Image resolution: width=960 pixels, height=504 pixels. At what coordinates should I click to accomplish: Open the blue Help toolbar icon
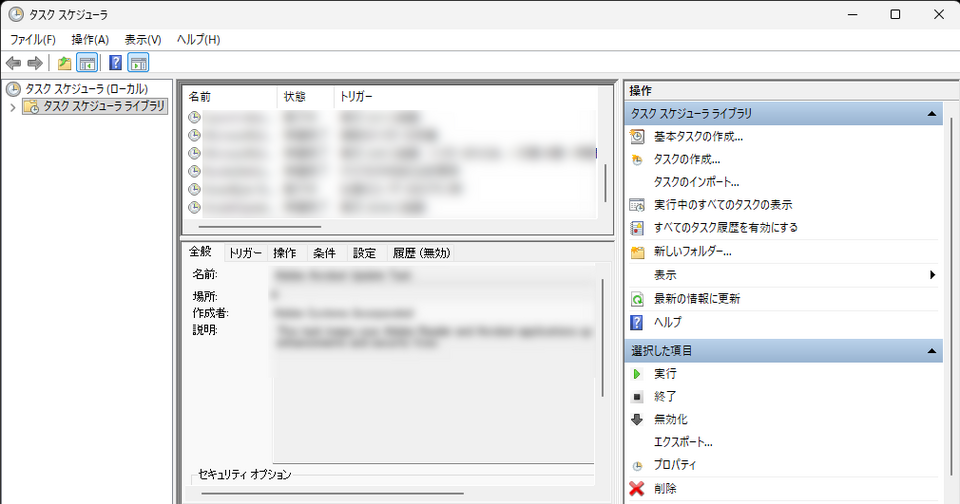[x=115, y=62]
